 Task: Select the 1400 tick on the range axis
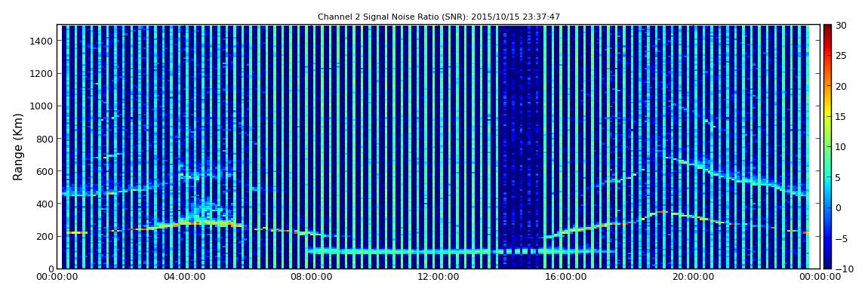point(42,41)
